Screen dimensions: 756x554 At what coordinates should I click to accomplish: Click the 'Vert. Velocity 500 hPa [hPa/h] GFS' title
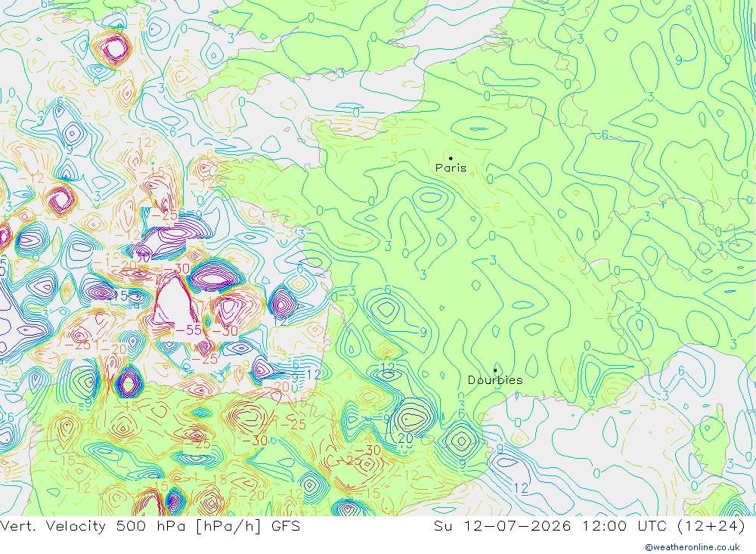click(x=150, y=525)
